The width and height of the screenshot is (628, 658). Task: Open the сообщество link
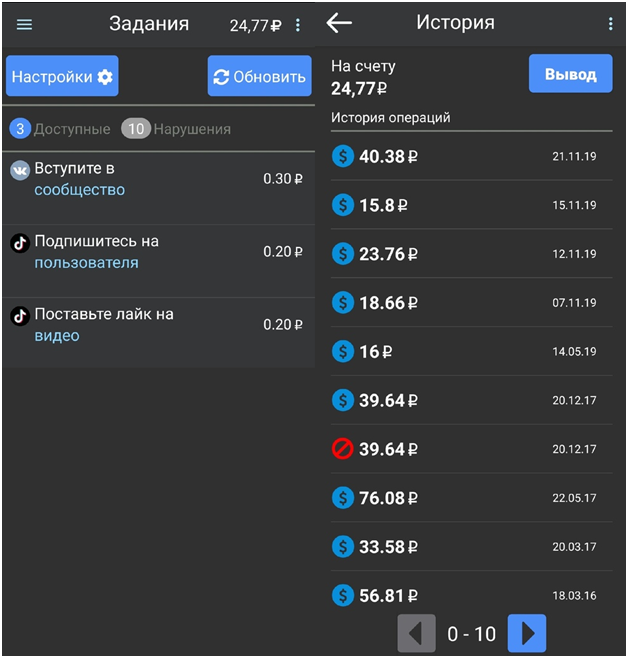(x=80, y=190)
